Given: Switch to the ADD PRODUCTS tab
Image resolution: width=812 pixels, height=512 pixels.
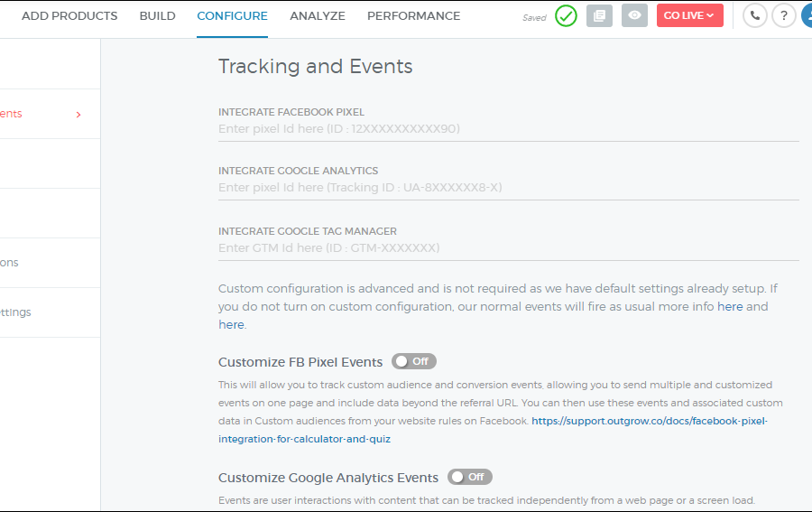Looking at the screenshot, I should click(69, 16).
